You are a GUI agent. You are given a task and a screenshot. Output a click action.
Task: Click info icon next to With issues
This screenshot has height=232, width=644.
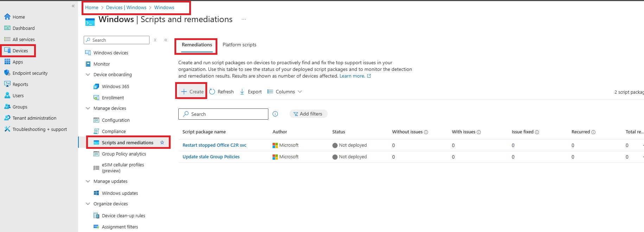(x=479, y=132)
